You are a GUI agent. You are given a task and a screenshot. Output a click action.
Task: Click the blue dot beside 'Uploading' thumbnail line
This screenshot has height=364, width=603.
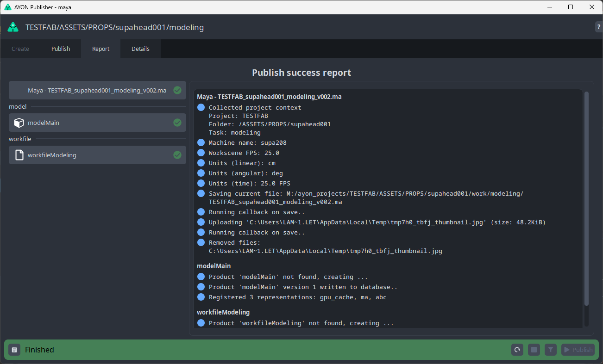[201, 222]
